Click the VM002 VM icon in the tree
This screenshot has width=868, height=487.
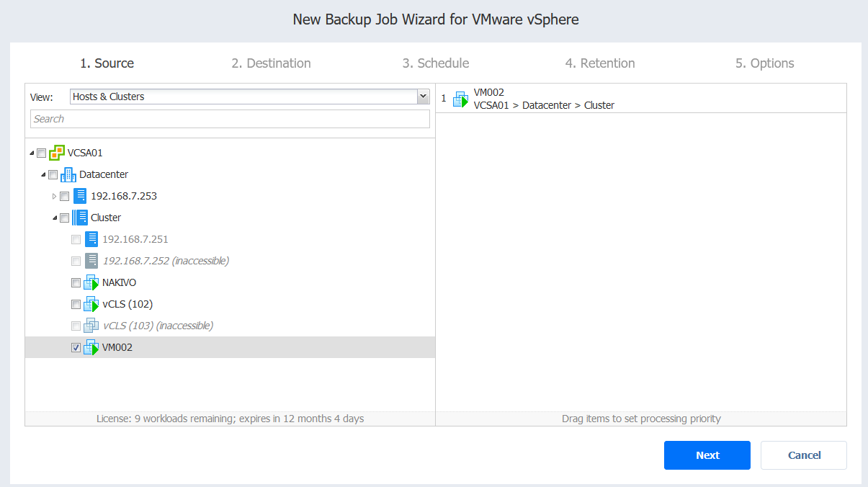point(91,347)
